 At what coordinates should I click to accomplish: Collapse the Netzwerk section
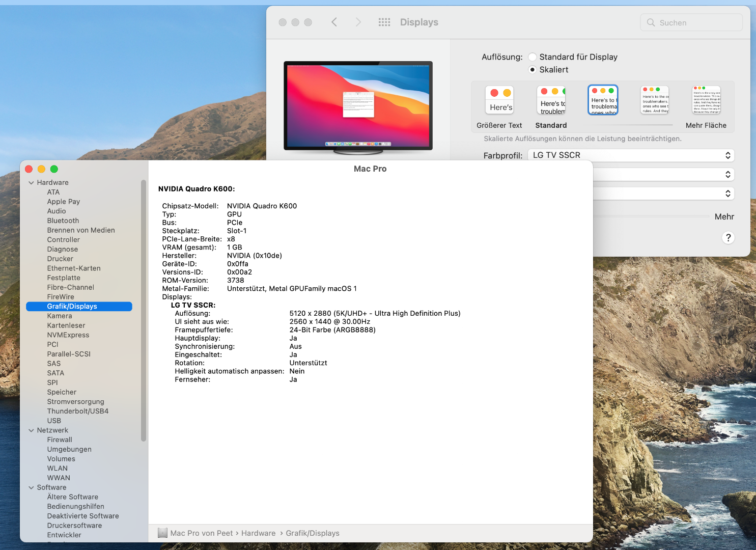pyautogui.click(x=32, y=430)
